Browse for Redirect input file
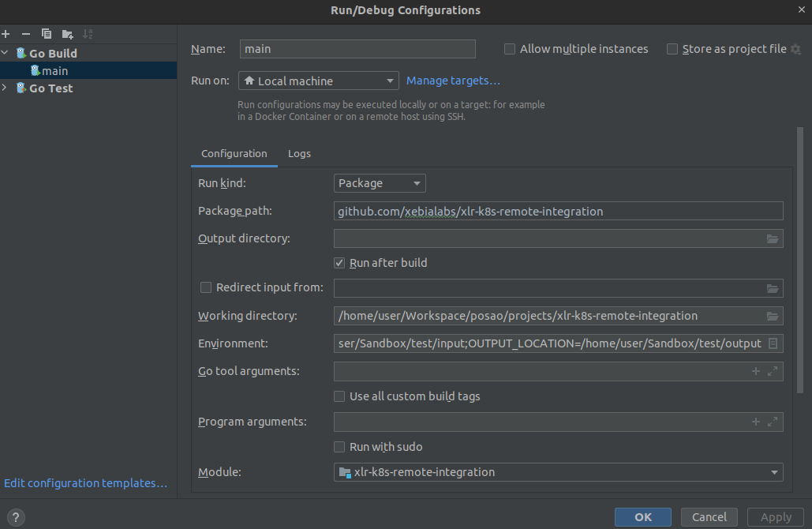 tap(772, 289)
